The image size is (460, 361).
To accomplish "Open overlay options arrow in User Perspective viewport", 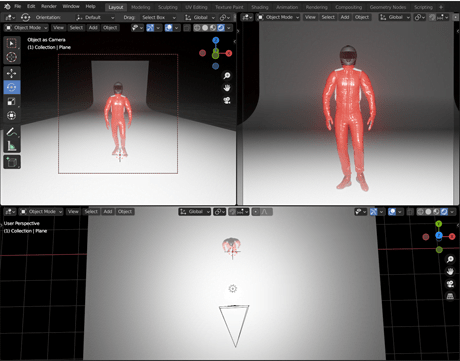I will [400, 212].
